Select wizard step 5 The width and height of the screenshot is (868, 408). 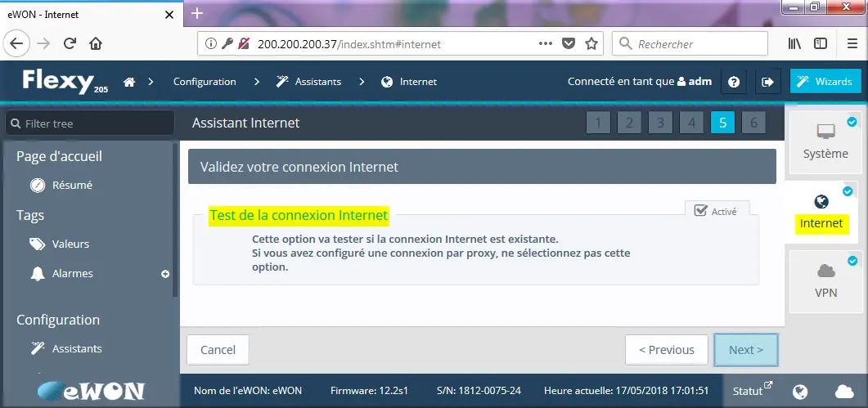(x=723, y=123)
